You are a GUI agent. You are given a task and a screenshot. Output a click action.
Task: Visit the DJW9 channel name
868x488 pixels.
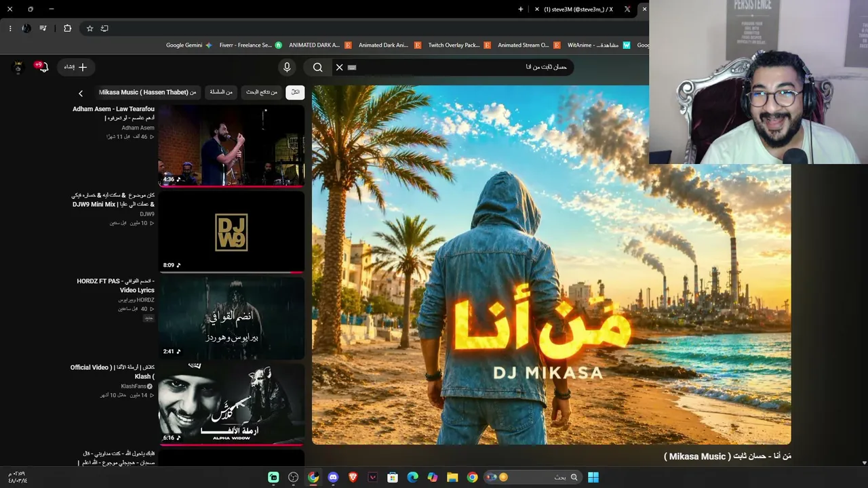(147, 214)
